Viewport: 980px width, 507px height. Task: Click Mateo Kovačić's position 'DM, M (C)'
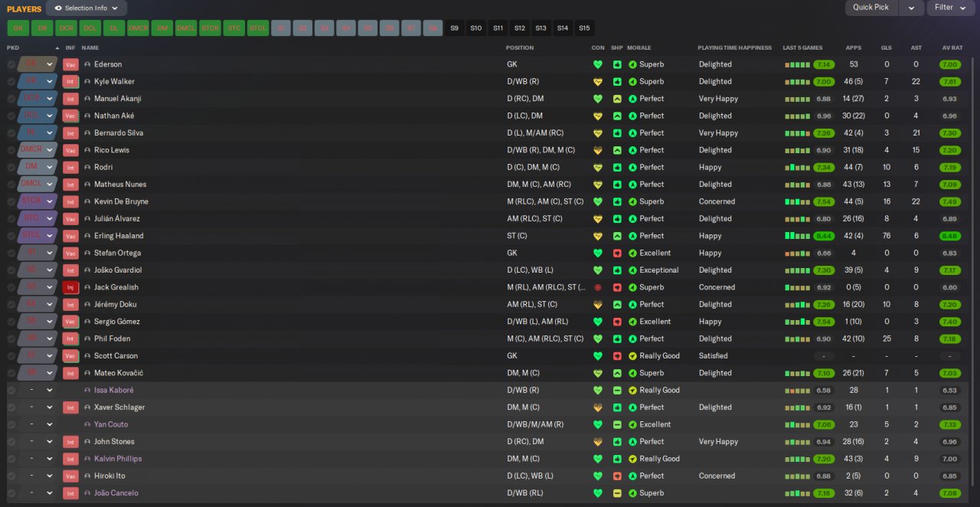[x=523, y=374]
